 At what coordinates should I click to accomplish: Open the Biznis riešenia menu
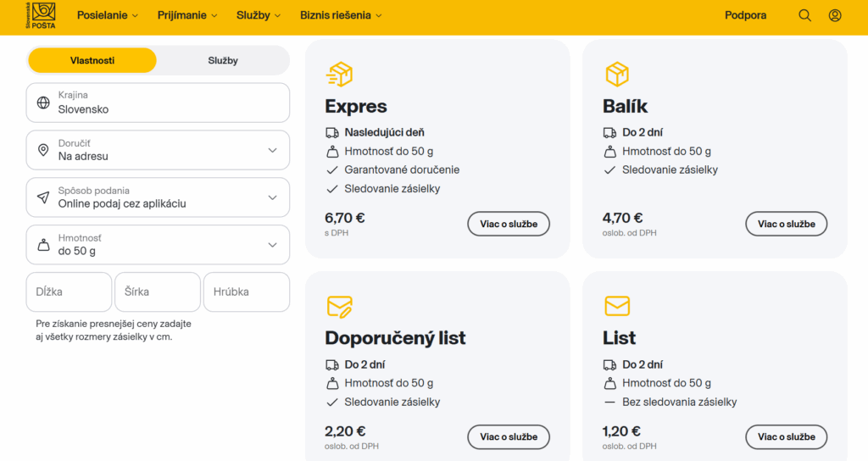pyautogui.click(x=341, y=15)
